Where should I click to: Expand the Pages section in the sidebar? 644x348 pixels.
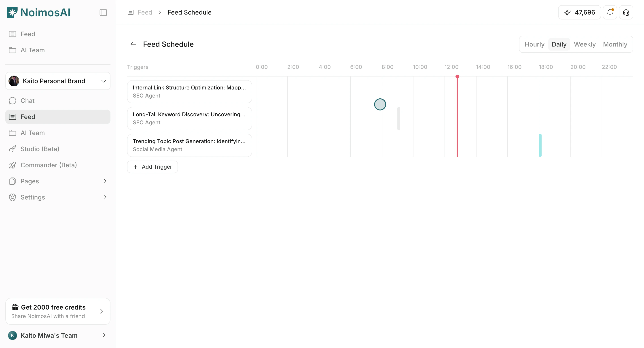point(58,181)
